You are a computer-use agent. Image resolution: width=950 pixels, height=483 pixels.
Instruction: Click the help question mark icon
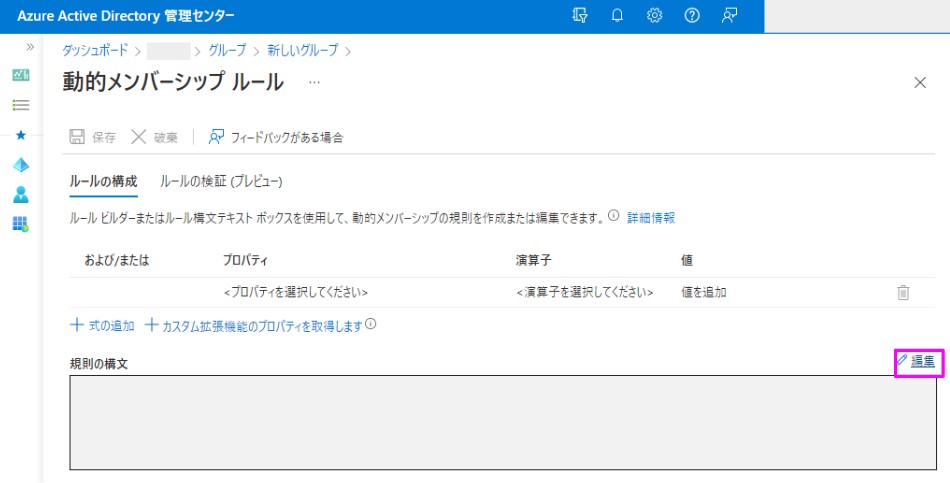coord(692,16)
